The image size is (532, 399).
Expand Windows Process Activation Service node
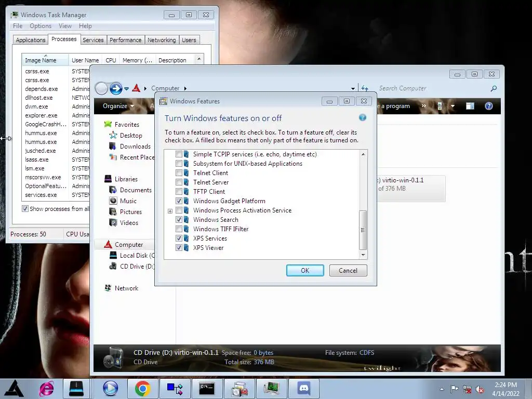[x=170, y=211]
